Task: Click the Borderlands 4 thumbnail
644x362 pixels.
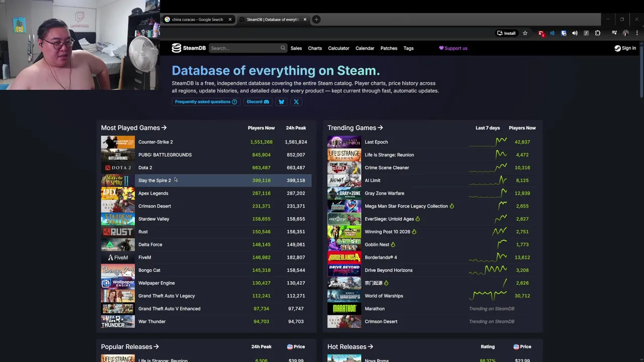Action: [344, 257]
